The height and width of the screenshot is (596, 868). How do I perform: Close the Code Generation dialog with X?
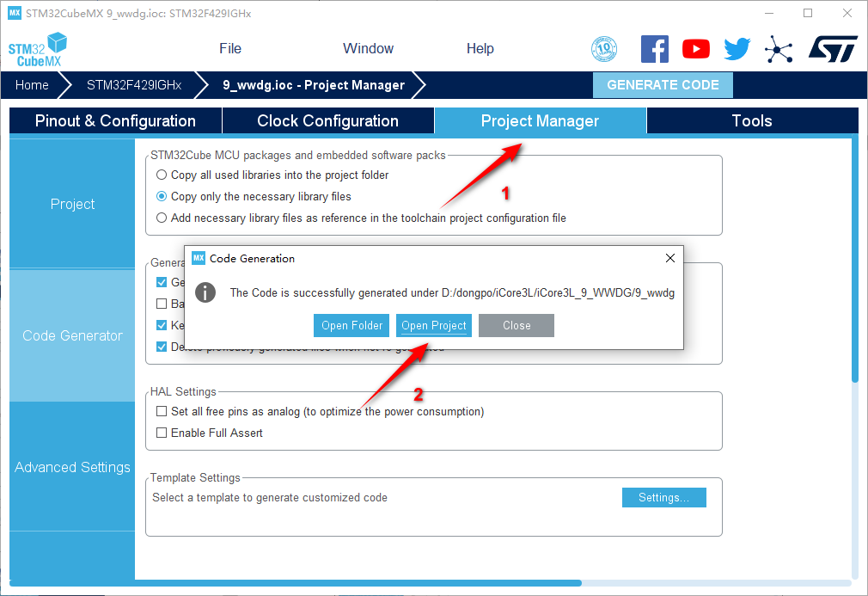(670, 258)
